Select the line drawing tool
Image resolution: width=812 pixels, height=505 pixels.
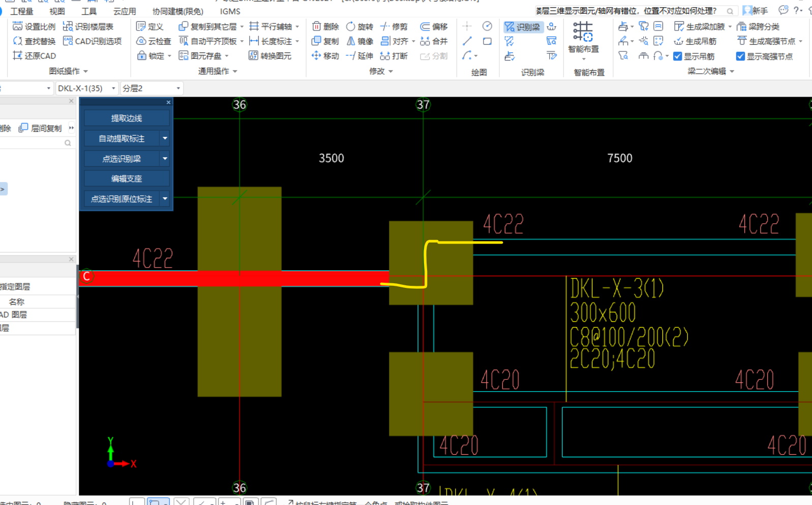click(467, 41)
